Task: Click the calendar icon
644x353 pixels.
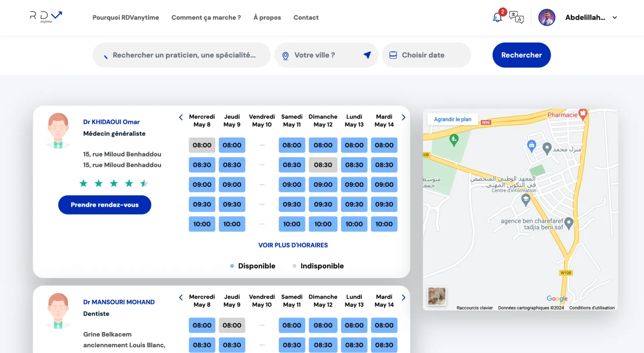Action: (393, 55)
